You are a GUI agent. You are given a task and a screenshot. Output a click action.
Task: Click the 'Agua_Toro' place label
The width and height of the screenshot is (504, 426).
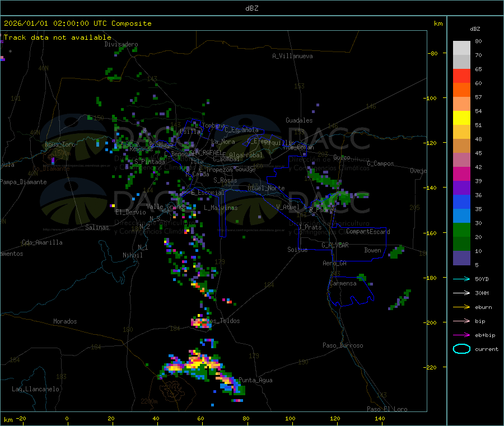tap(60, 144)
